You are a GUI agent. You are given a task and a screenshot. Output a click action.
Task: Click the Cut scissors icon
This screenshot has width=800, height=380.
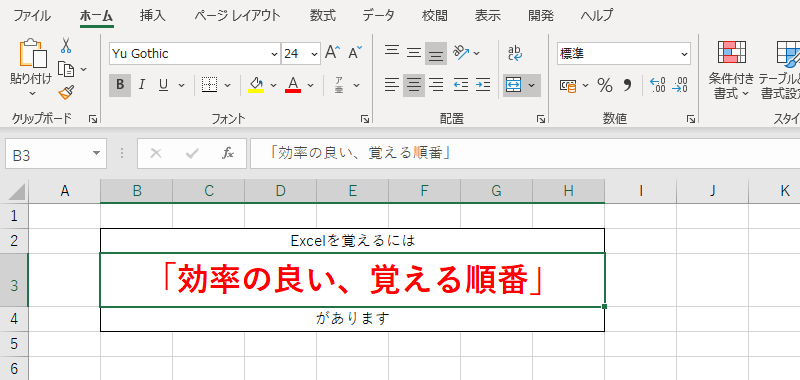66,45
